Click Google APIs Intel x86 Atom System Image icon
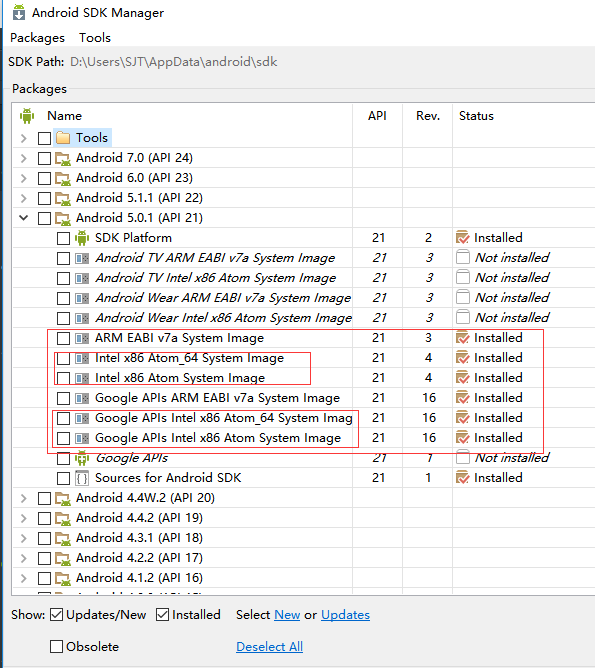 (x=82, y=438)
